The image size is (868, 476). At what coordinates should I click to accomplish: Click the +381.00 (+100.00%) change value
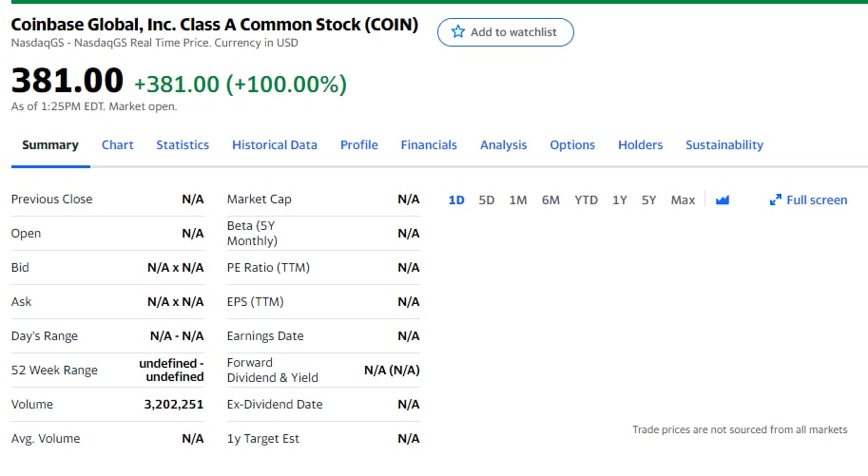click(x=241, y=85)
